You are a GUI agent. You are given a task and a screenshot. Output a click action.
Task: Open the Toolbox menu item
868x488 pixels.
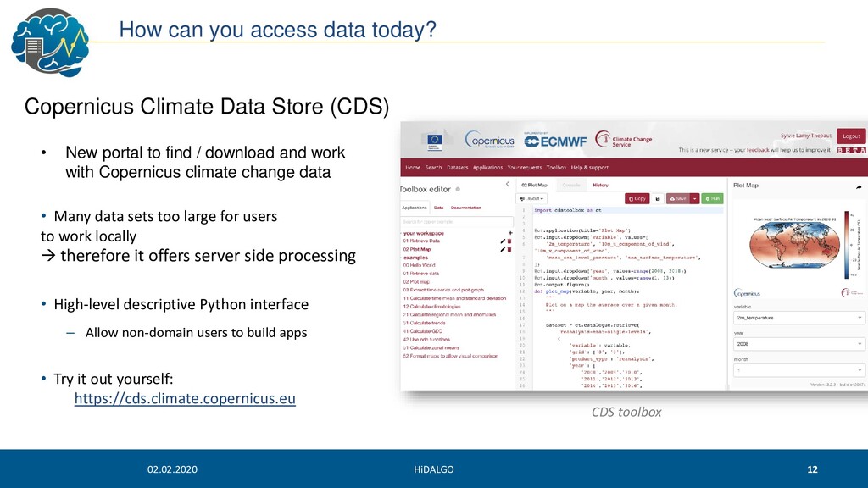point(556,167)
